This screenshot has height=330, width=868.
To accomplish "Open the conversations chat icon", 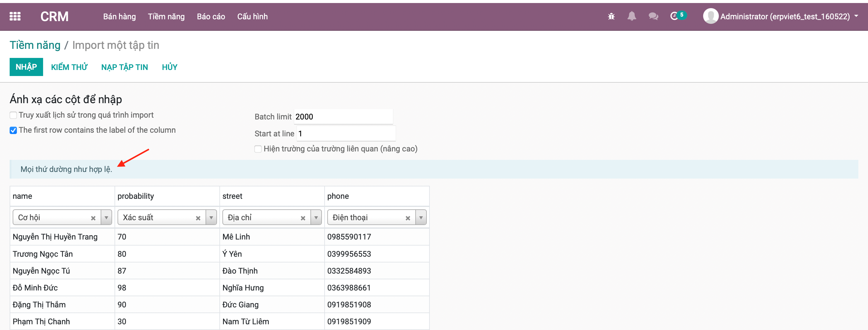I will [x=653, y=16].
